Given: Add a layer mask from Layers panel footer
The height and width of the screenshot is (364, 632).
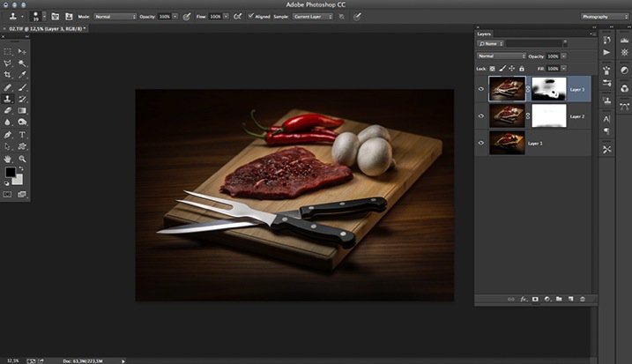Looking at the screenshot, I should [535, 300].
